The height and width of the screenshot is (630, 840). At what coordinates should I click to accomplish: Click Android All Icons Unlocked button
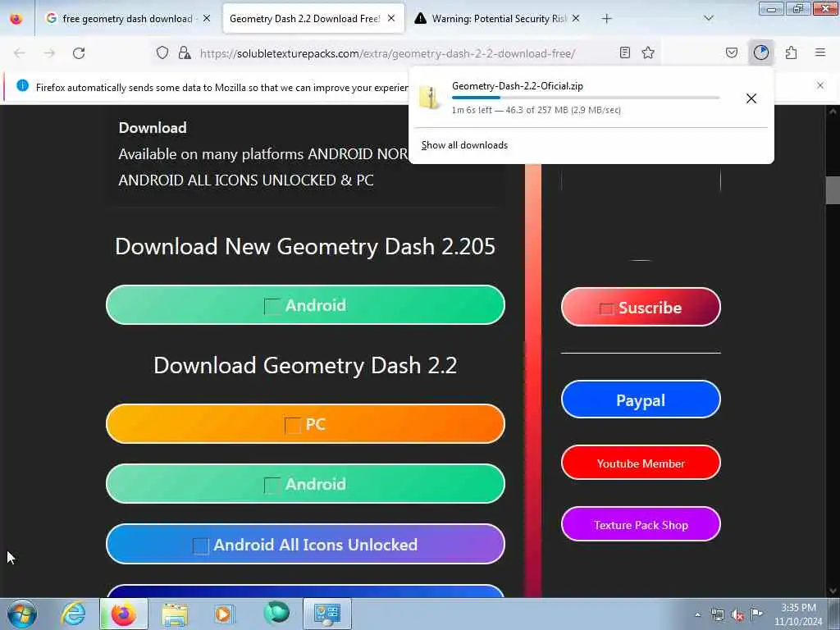click(305, 545)
